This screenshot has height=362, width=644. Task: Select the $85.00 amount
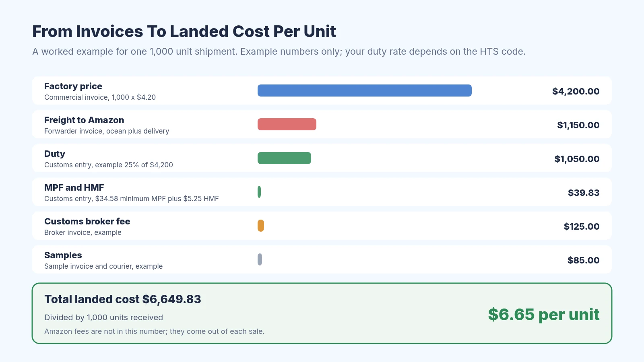[x=584, y=260]
